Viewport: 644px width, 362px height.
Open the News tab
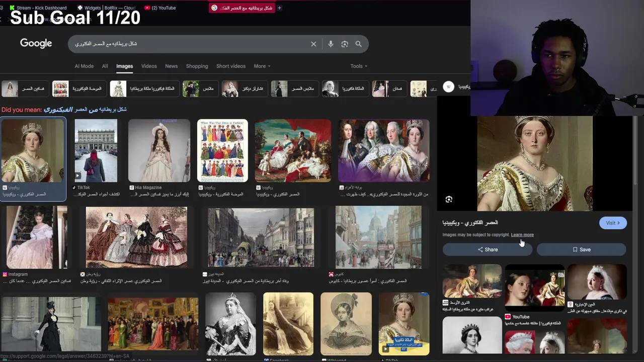tap(171, 66)
